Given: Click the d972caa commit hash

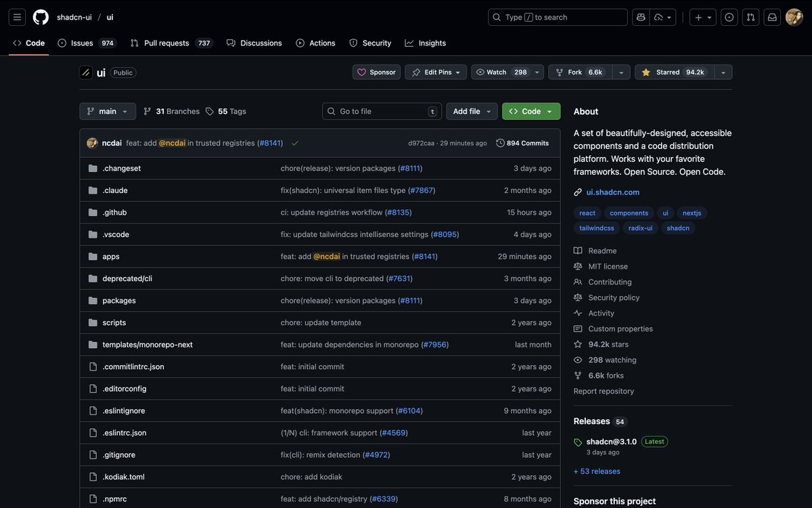Looking at the screenshot, I should coord(421,143).
